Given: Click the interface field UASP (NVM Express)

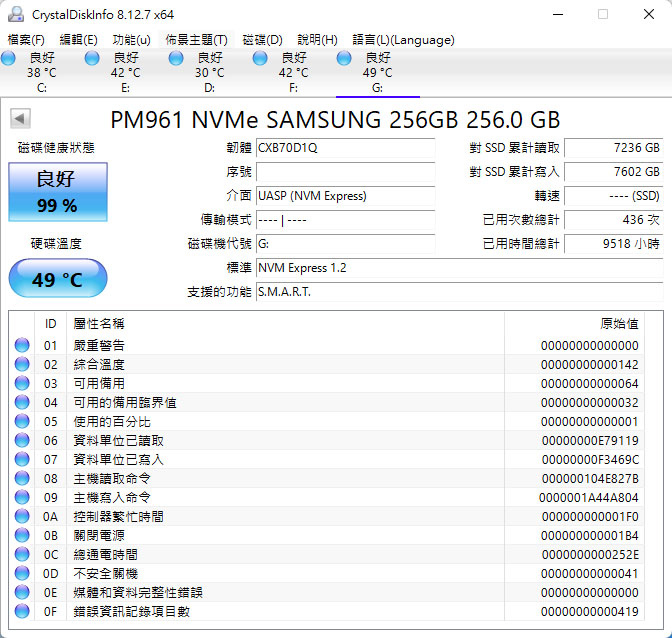Looking at the screenshot, I should [345, 196].
